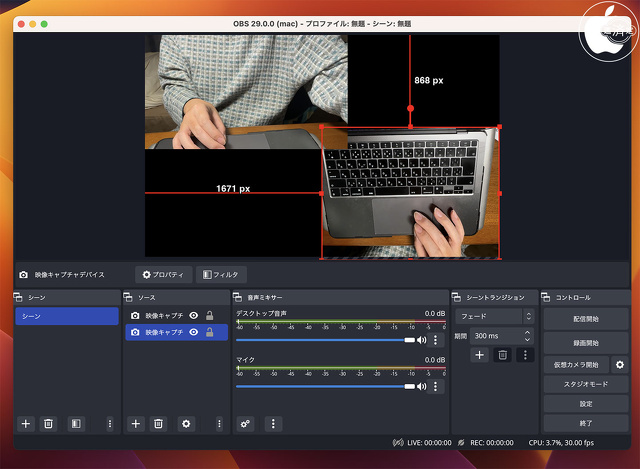
Task: Open Properties for the video capture device
Action: 163,275
